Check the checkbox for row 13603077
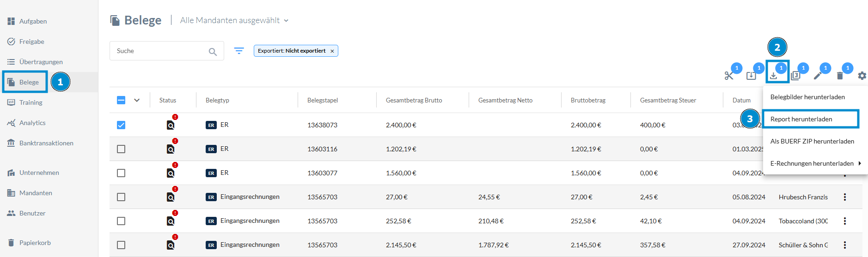868x257 pixels. click(121, 173)
